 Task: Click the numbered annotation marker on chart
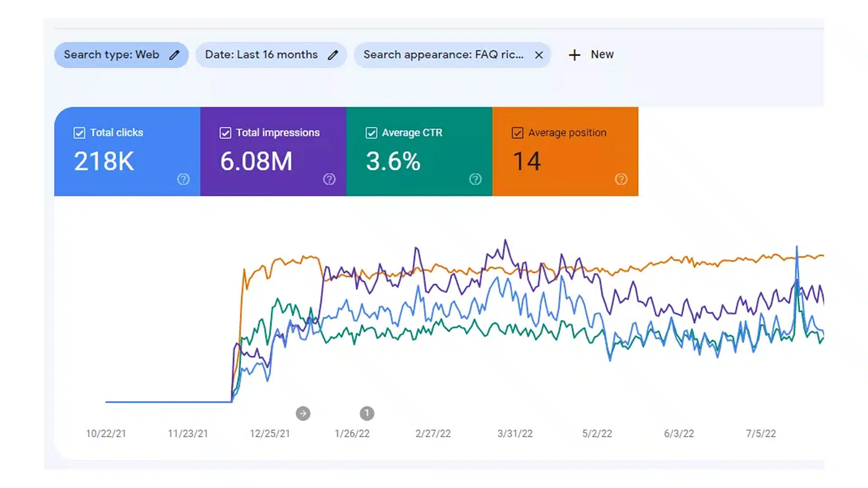pyautogui.click(x=367, y=413)
